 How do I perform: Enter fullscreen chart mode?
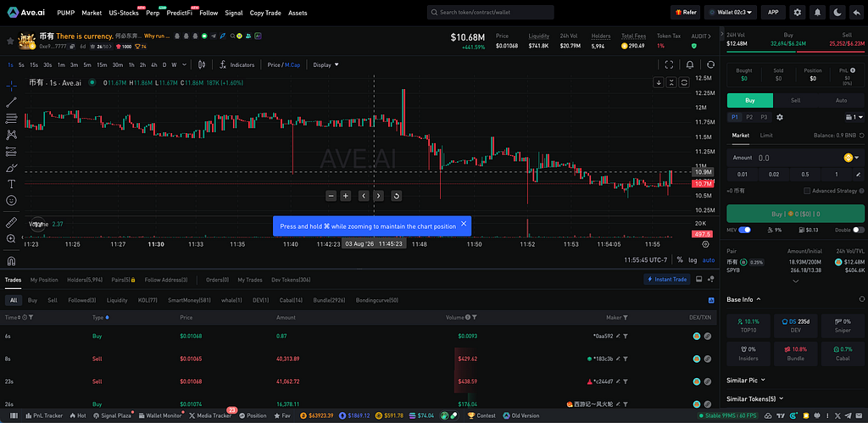[669, 64]
